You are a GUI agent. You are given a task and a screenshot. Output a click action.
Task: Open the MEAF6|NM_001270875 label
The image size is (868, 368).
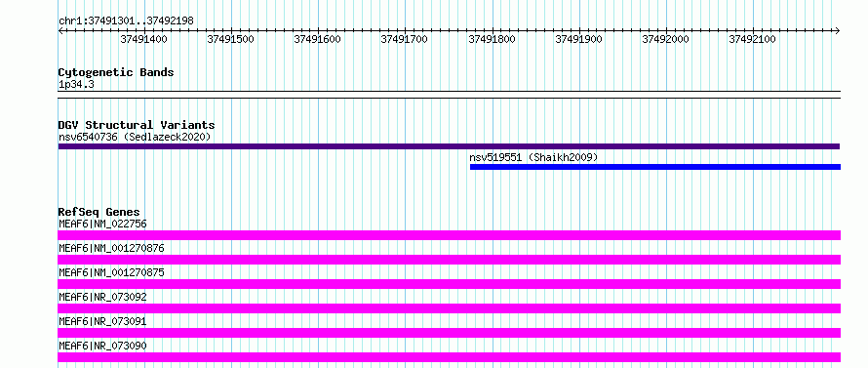point(111,272)
